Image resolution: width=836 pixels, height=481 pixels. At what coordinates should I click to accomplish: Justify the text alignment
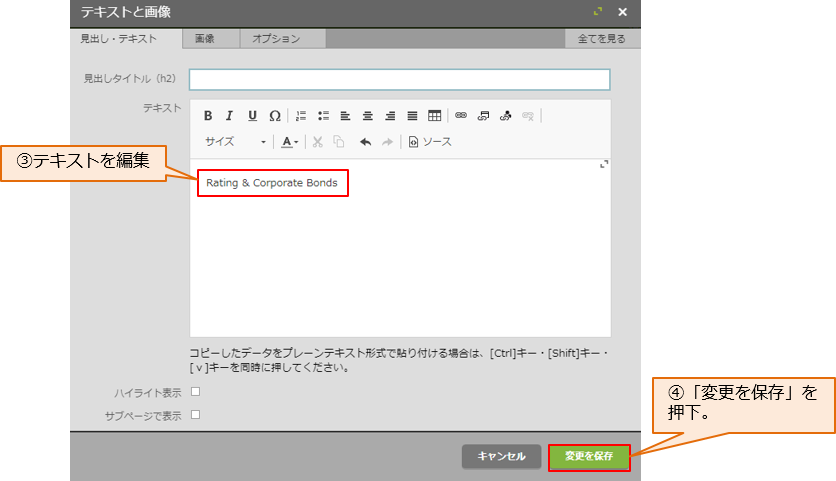(412, 116)
